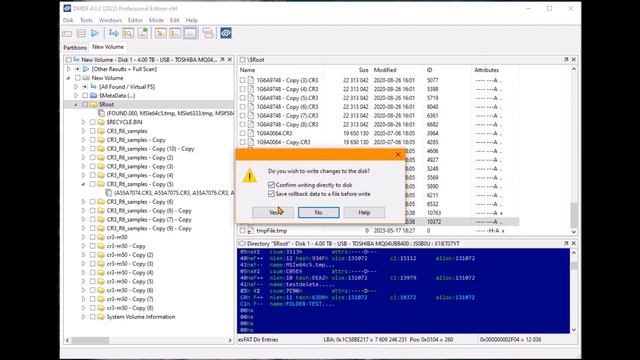Expand the $RECYCLE.BIN tree node
The width and height of the screenshot is (640, 360).
(84, 122)
